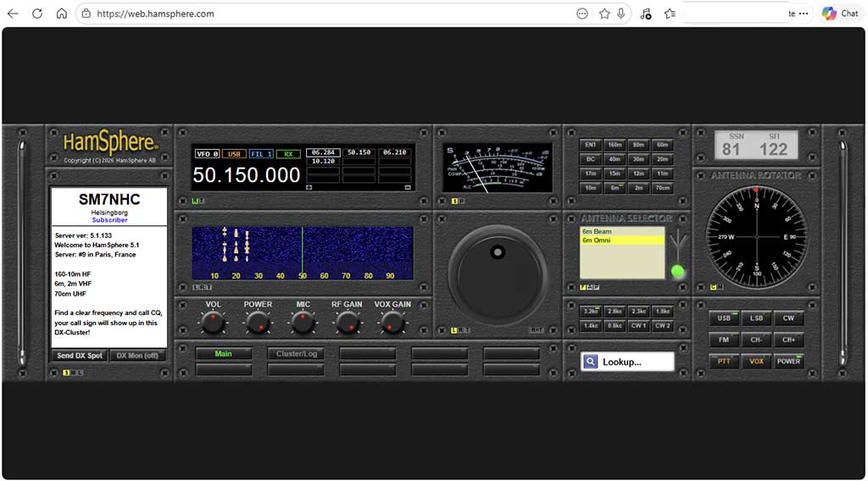Select 6m Beam in antenna list

pyautogui.click(x=621, y=232)
